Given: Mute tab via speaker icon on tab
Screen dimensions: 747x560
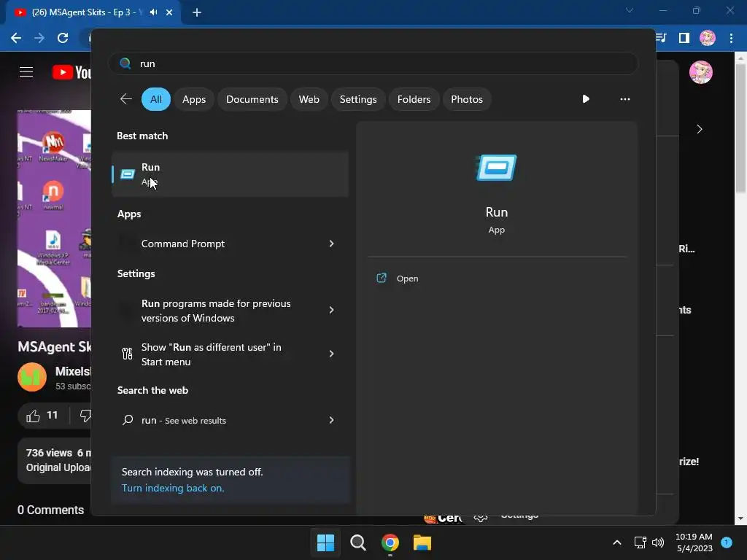Looking at the screenshot, I should click(x=153, y=12).
